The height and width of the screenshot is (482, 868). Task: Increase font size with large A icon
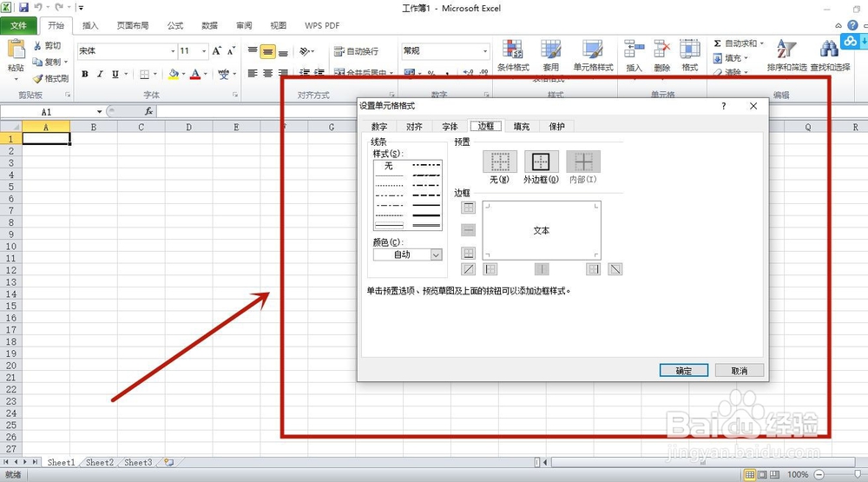(217, 51)
